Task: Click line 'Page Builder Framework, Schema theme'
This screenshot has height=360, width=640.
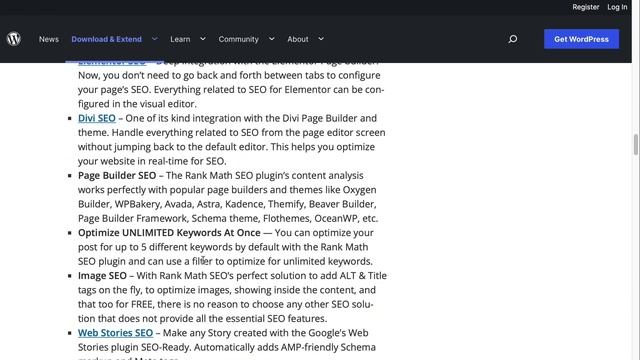Action: click(x=228, y=218)
